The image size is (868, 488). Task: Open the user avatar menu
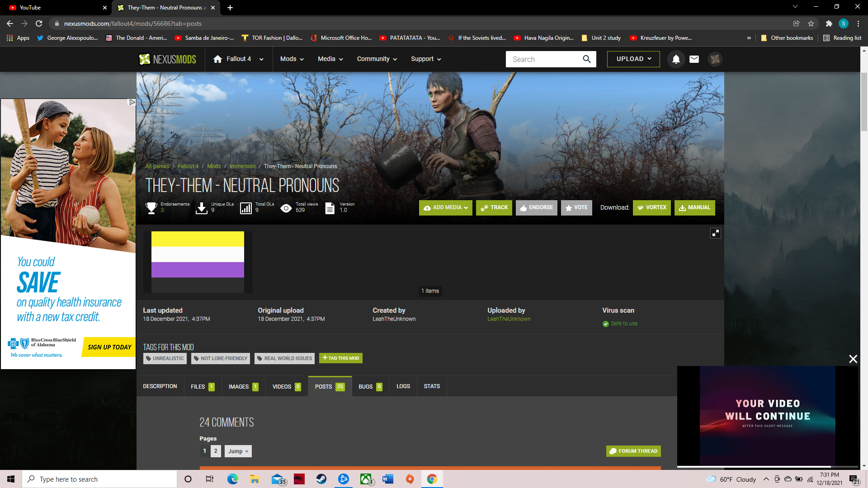(x=715, y=59)
